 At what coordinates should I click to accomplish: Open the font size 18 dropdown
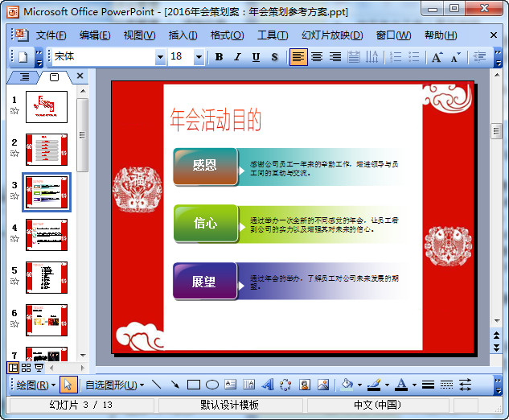point(199,57)
